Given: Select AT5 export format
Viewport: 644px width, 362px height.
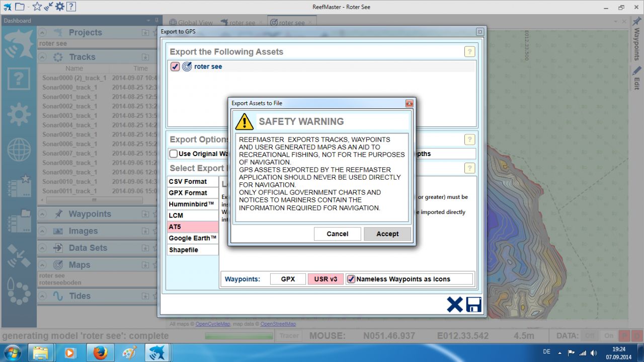Looking at the screenshot, I should click(x=193, y=227).
